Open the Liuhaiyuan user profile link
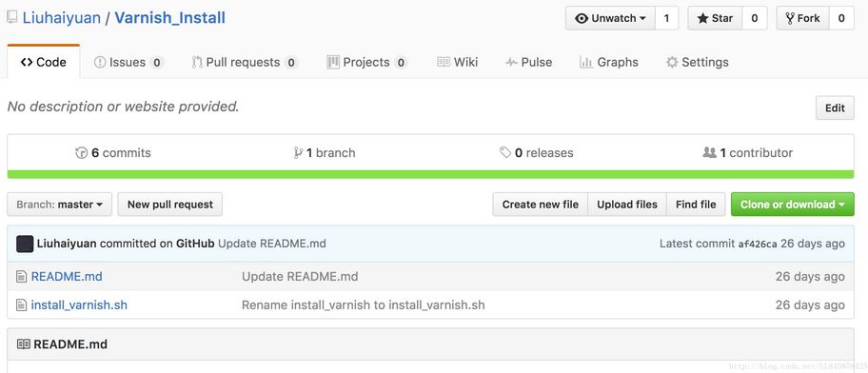868x373 pixels. [x=62, y=18]
